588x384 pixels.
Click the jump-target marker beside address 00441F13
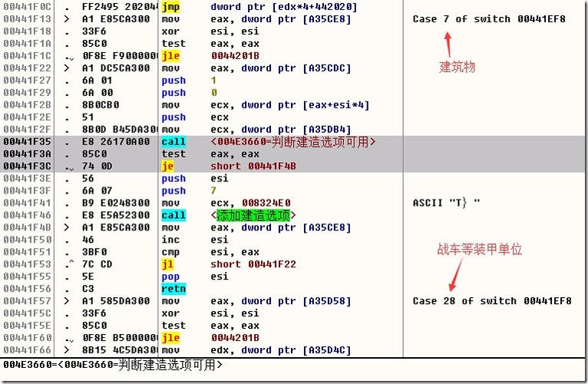pos(68,19)
